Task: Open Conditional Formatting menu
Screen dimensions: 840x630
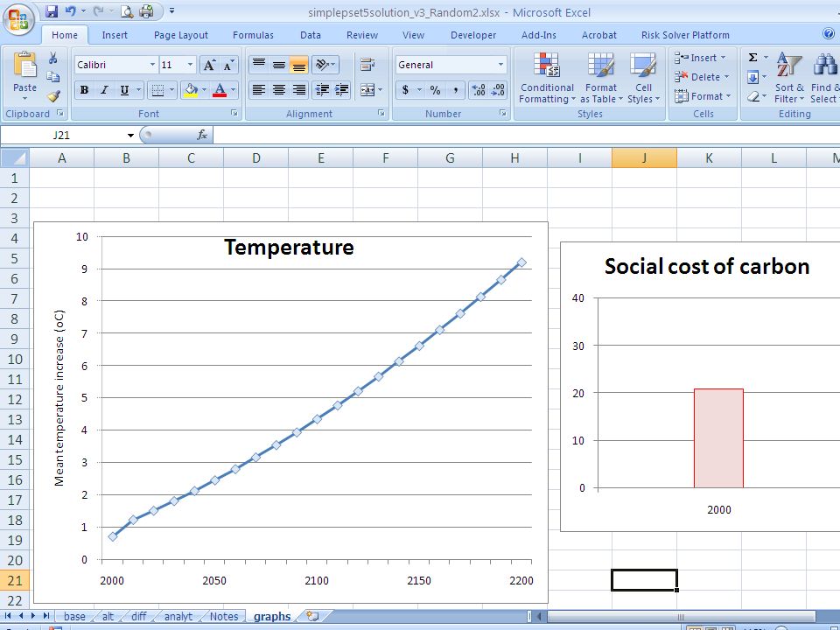Action: pyautogui.click(x=547, y=77)
